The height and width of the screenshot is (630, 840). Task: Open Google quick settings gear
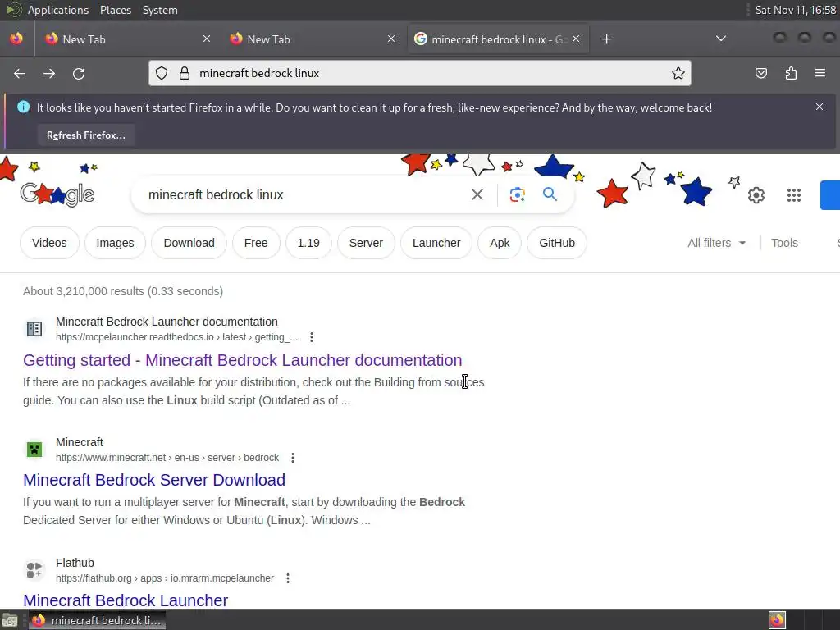pos(756,195)
